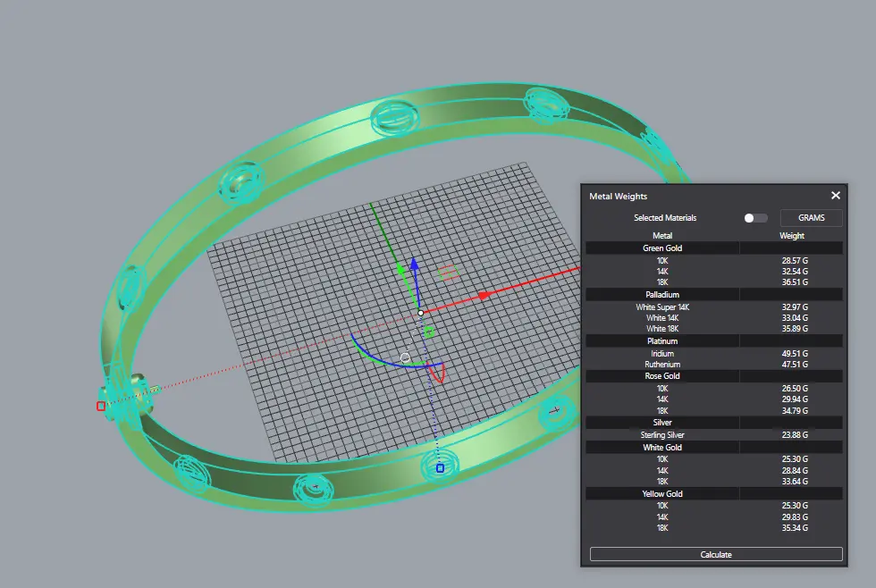The width and height of the screenshot is (876, 588).
Task: Click the gumball red X-axis arrowhead
Action: (484, 296)
